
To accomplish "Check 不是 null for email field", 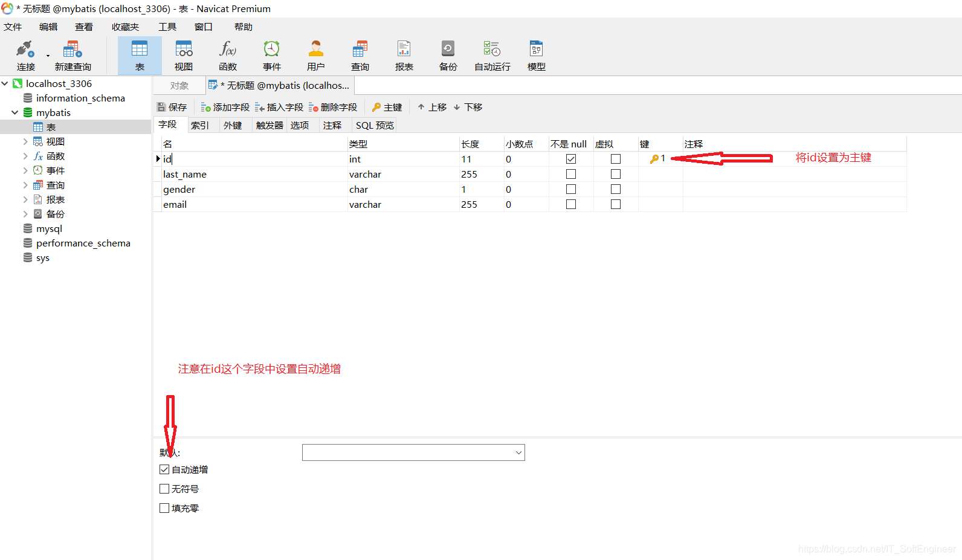I will coord(571,204).
